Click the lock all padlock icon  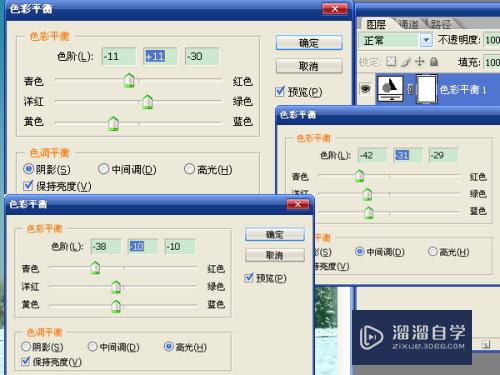pos(434,61)
